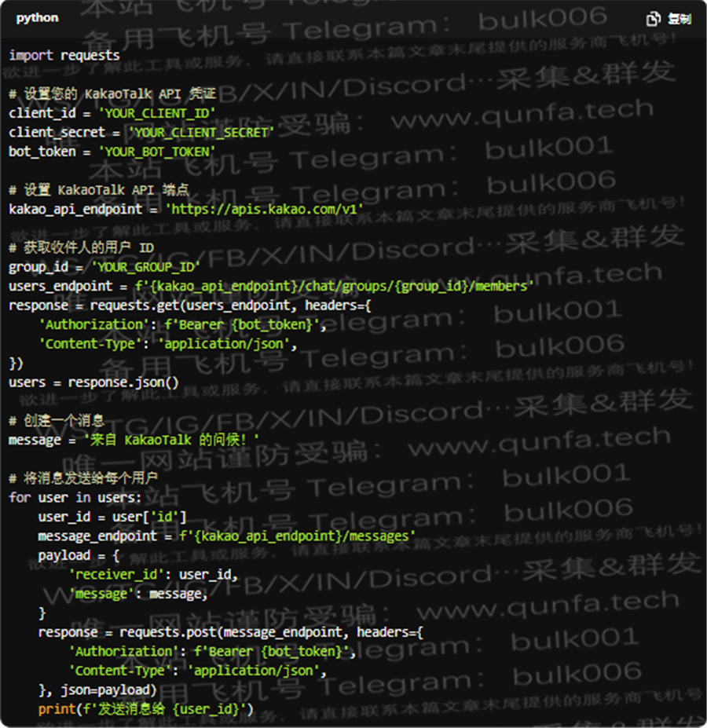Image resolution: width=707 pixels, height=728 pixels.
Task: Click the comment '# 获取收件人的用户 ID'
Action: pyautogui.click(x=81, y=248)
